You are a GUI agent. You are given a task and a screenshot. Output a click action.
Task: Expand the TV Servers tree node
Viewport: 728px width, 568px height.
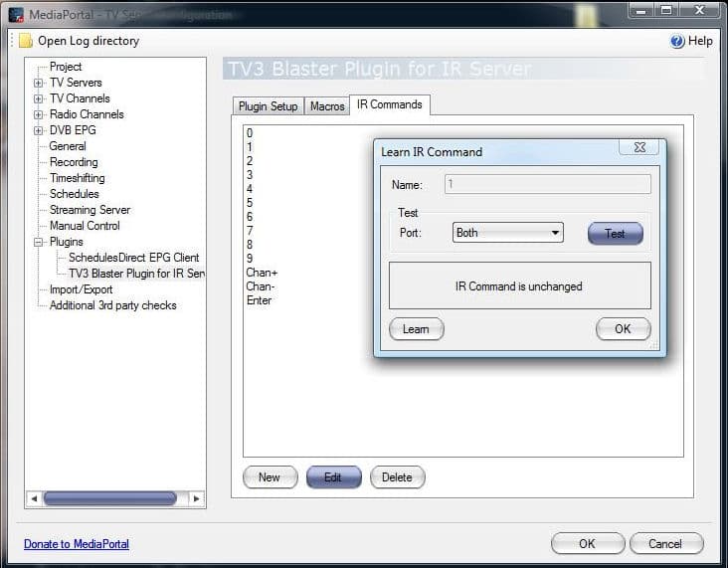click(x=39, y=83)
